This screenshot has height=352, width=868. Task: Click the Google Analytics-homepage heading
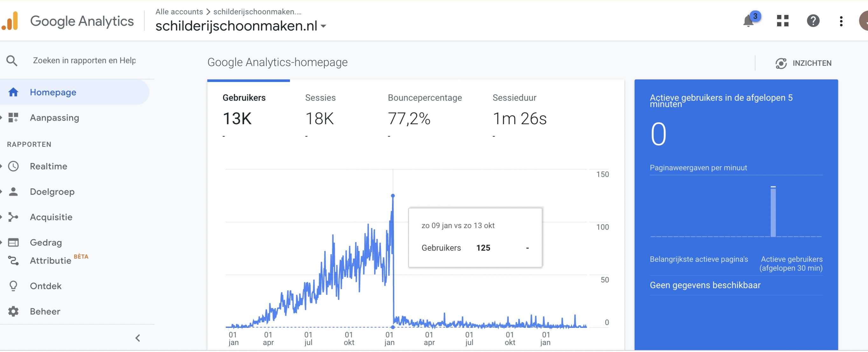pos(277,62)
